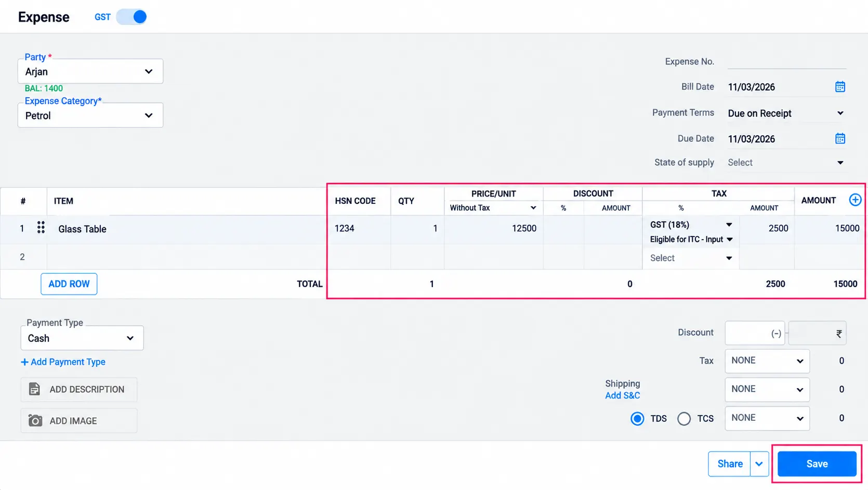This screenshot has width=868, height=490.
Task: Click the Share button
Action: [x=730, y=464]
